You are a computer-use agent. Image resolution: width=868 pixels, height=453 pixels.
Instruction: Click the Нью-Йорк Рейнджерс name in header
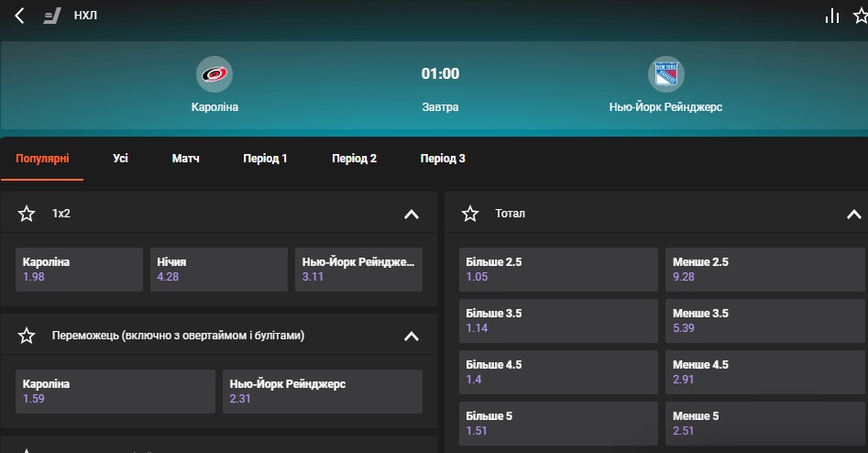[x=666, y=107]
